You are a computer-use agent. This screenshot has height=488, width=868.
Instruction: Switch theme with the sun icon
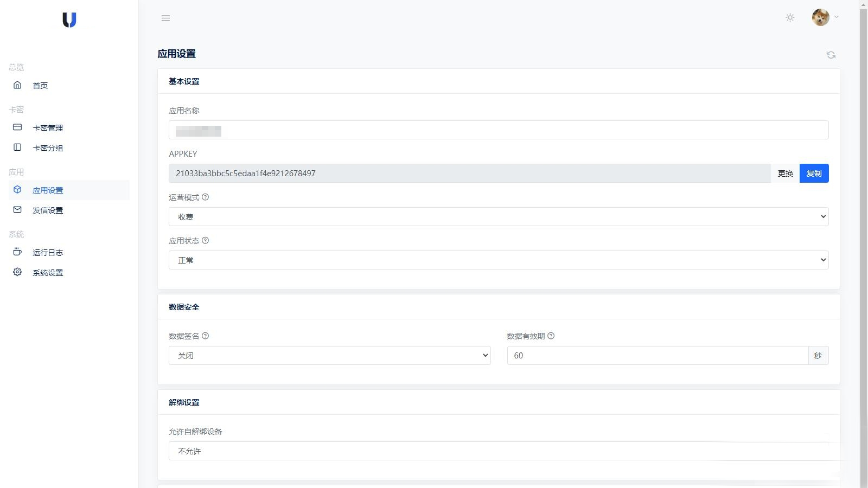(x=790, y=17)
